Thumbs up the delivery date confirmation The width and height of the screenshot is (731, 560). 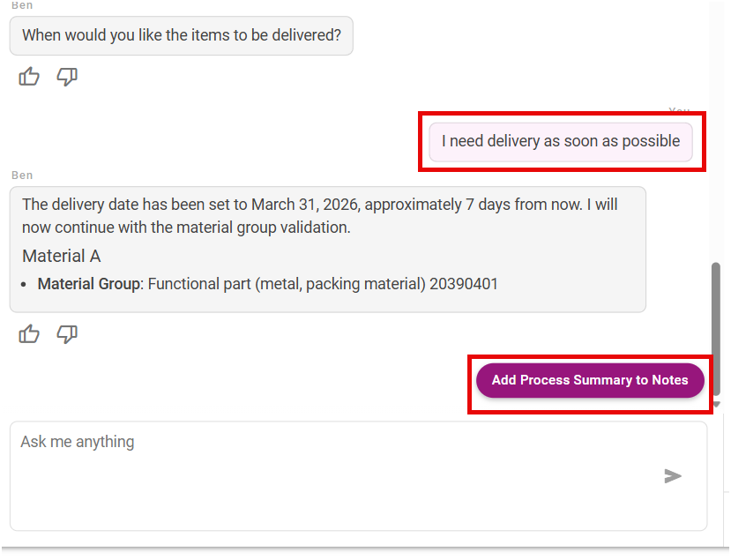pyautogui.click(x=29, y=334)
